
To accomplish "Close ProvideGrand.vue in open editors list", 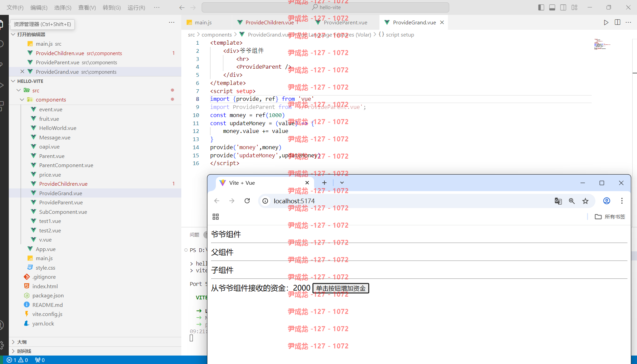I will (22, 72).
